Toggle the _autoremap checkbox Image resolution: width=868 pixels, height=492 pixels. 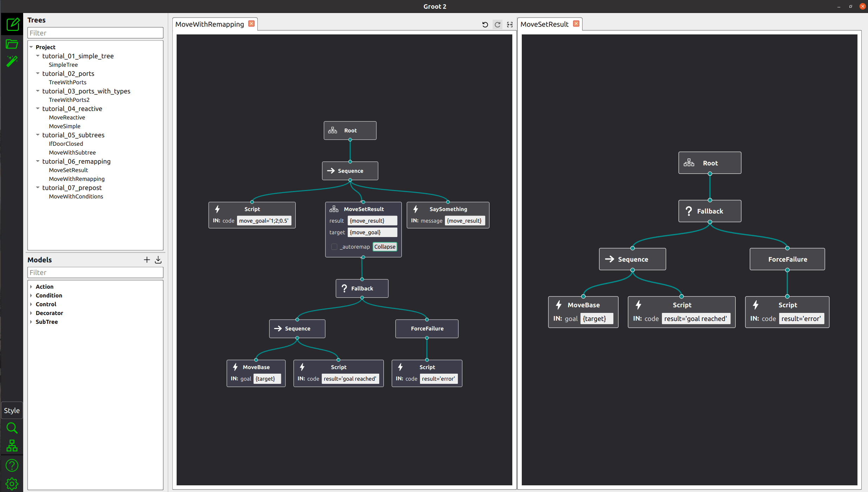(x=334, y=247)
